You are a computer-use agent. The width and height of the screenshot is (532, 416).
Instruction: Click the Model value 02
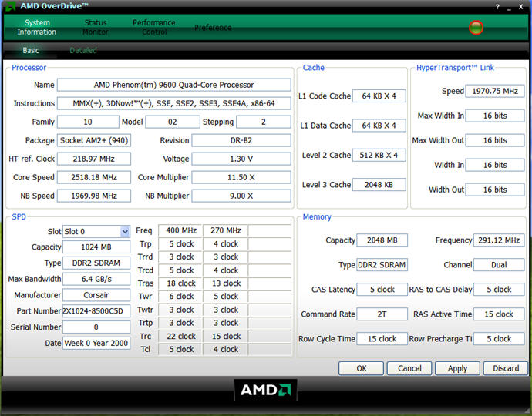click(173, 122)
